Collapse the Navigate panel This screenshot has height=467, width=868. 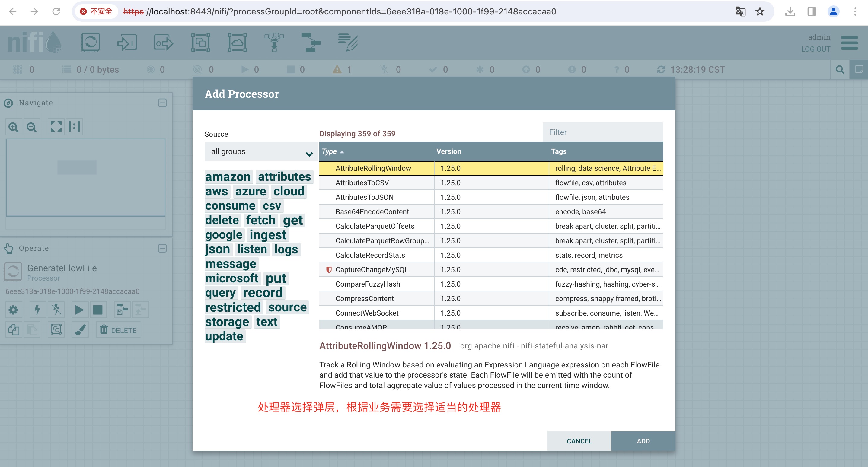point(162,103)
